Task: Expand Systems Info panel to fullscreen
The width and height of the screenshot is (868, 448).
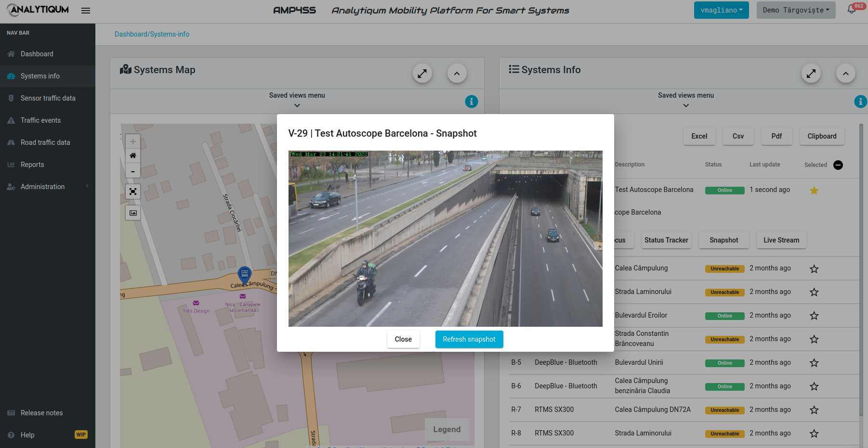Action: pyautogui.click(x=811, y=74)
